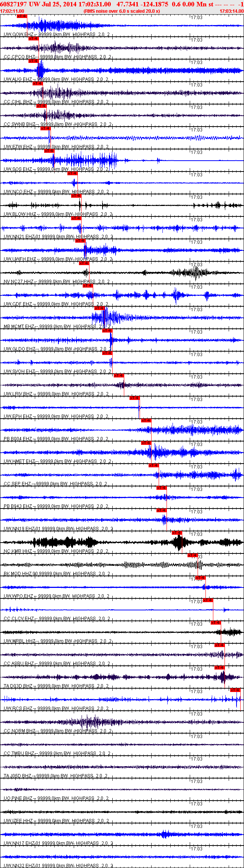Click red pick flag on the UW.MRBL waveform

pyautogui.click(x=216, y=623)
